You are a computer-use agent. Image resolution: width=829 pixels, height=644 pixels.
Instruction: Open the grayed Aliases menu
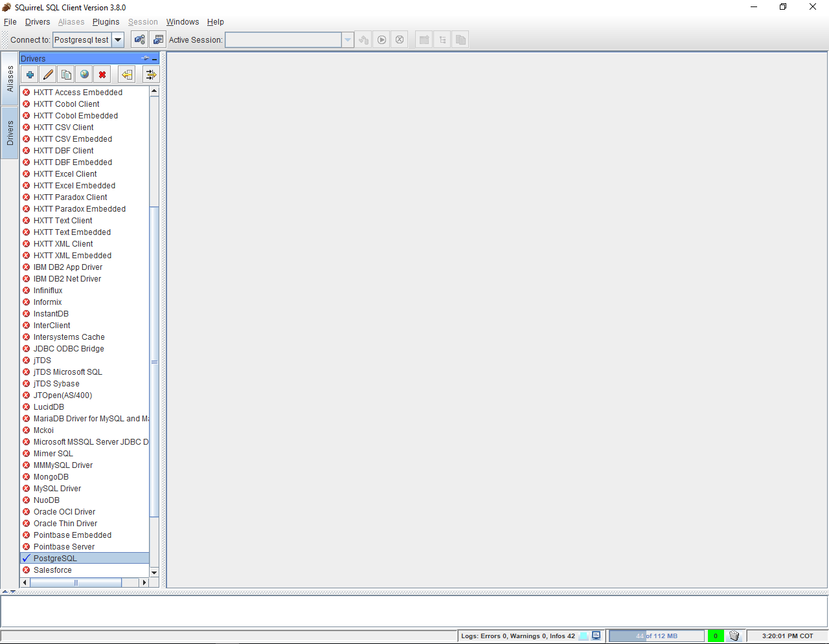pyautogui.click(x=71, y=22)
